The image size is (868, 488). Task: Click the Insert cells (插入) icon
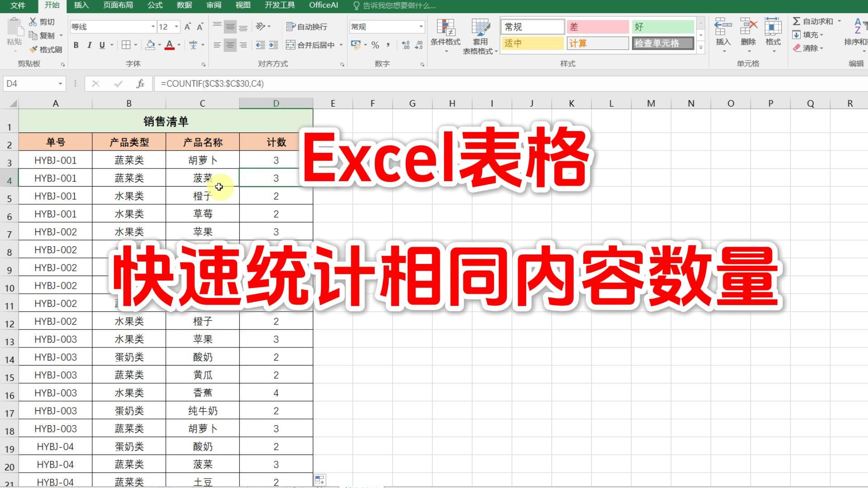tap(723, 27)
